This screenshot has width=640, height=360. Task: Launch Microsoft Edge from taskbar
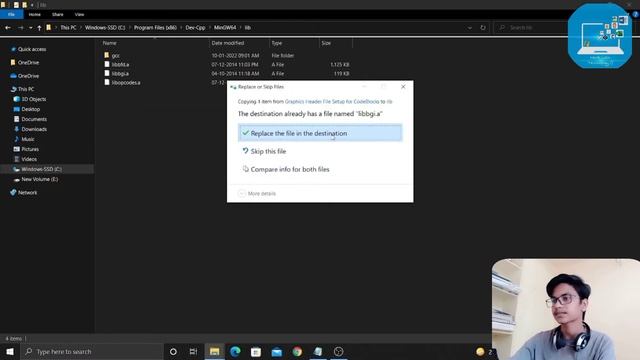pyautogui.click(x=235, y=351)
